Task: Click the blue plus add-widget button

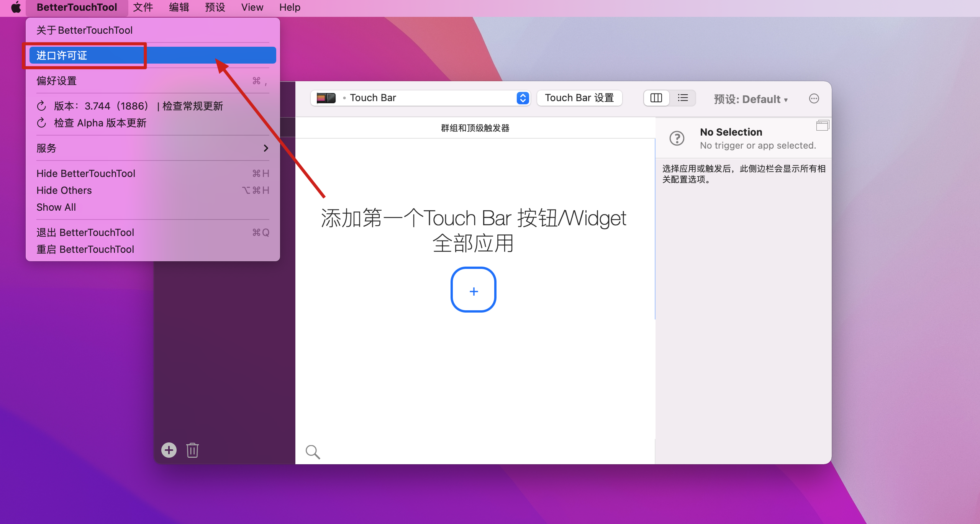Action: [473, 290]
